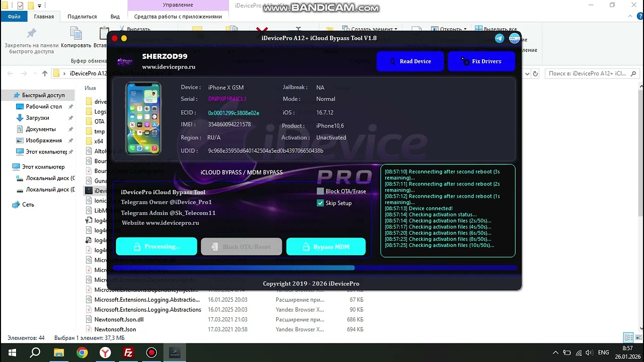Click the ECID value 0x0001299c3808e02e
Viewport: 644px width, 362px height.
click(233, 113)
